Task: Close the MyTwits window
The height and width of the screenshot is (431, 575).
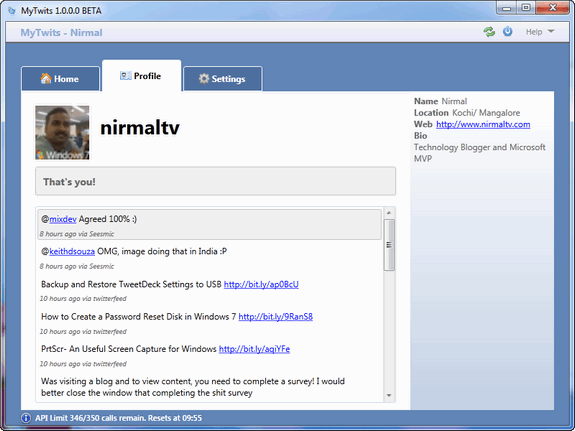Action: 553,8
